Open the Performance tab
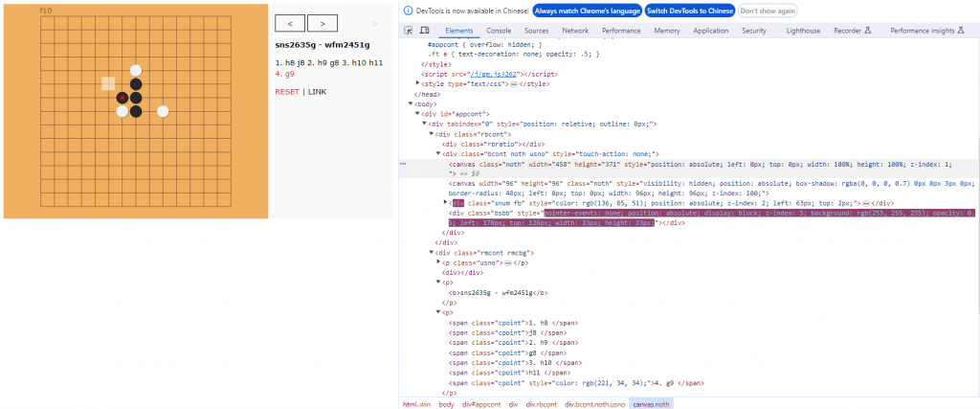This screenshot has height=409, width=980. (x=621, y=31)
